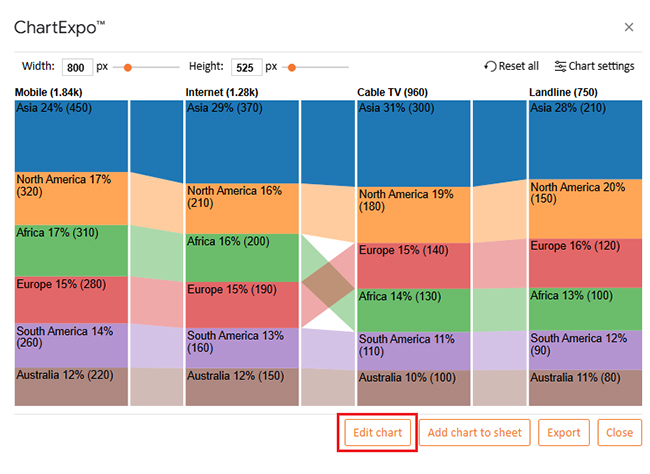Image resolution: width=650 pixels, height=474 pixels.
Task: Click Add chart to sheet button
Action: [x=474, y=432]
